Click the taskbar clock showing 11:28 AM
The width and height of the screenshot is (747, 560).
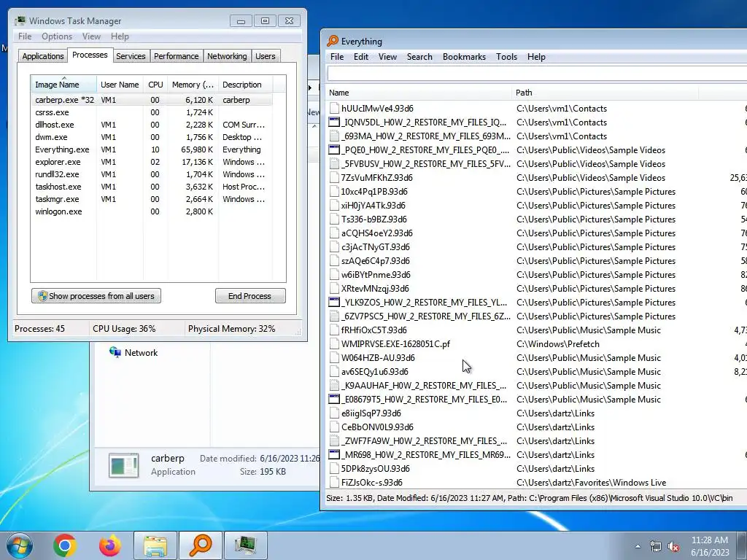(x=710, y=545)
